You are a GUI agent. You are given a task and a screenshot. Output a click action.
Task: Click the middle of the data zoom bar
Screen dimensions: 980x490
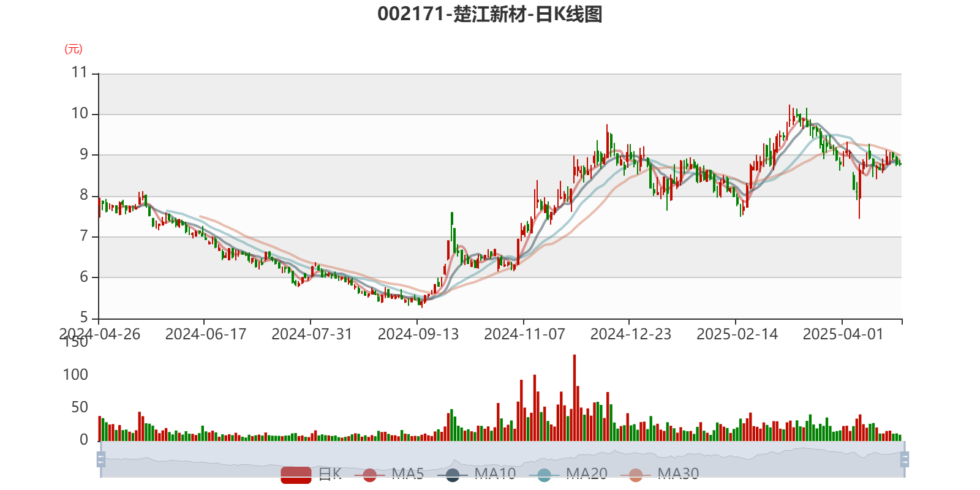tap(502, 459)
